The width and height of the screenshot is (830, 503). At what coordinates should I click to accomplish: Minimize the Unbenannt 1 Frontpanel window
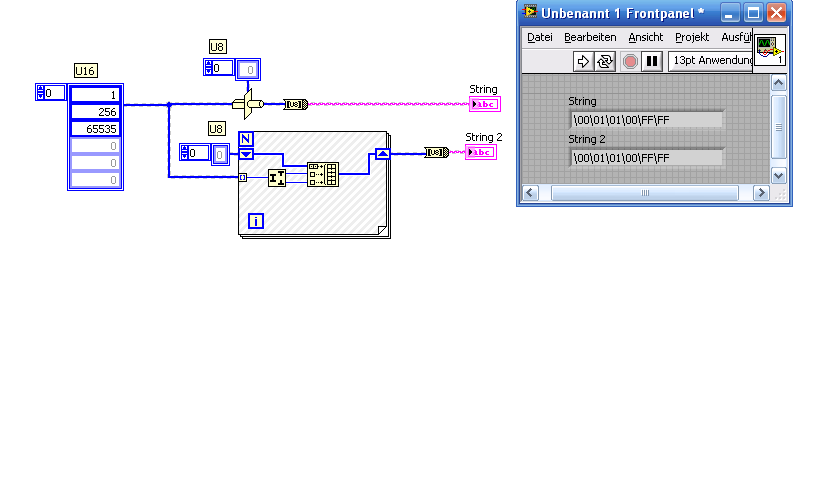pos(729,13)
